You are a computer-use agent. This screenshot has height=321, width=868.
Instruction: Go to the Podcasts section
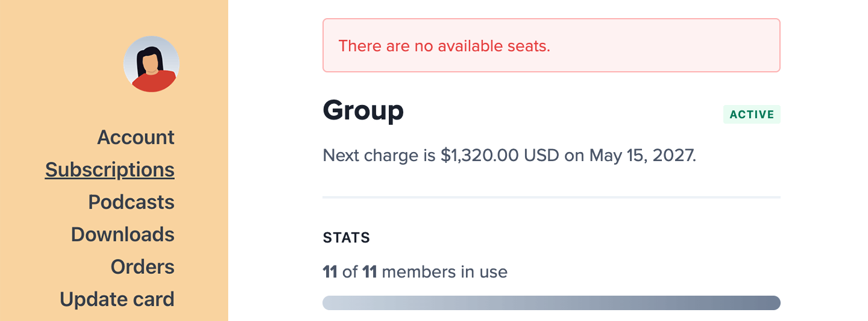[x=131, y=202]
